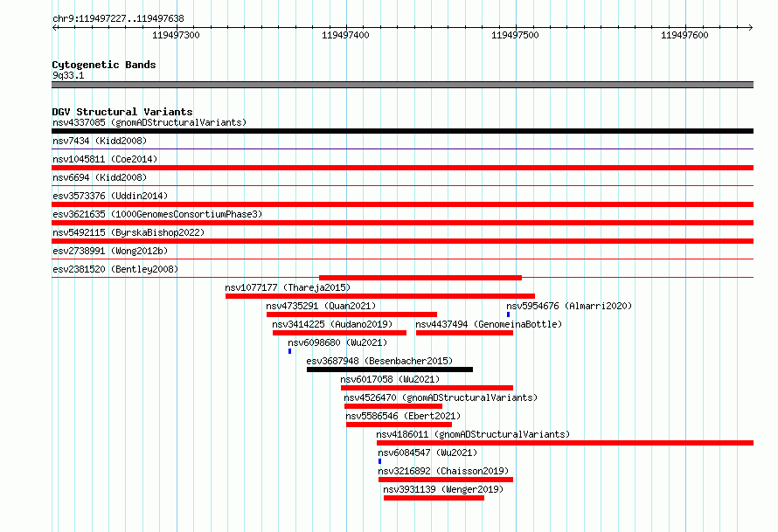Click the gray 9q33.1 cytogenetic band
The height and width of the screenshot is (532, 778).
(x=402, y=85)
